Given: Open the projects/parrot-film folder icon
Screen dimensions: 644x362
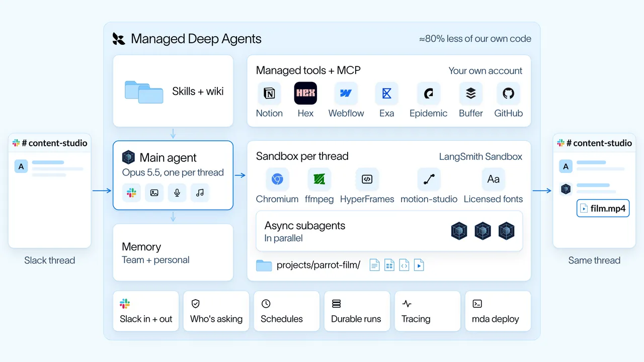Looking at the screenshot, I should click(264, 265).
